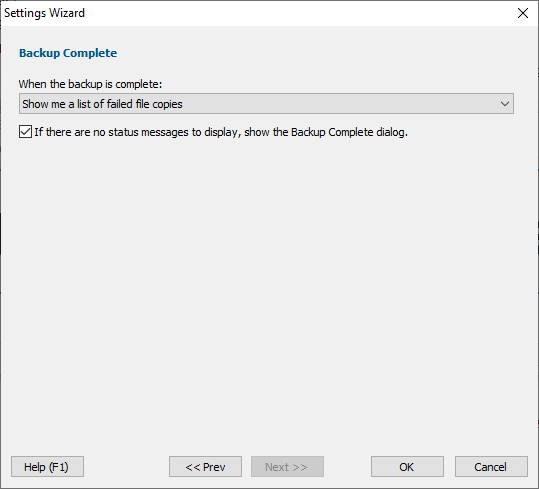Return to the previous wizard page
539x489 pixels.
pyautogui.click(x=205, y=467)
